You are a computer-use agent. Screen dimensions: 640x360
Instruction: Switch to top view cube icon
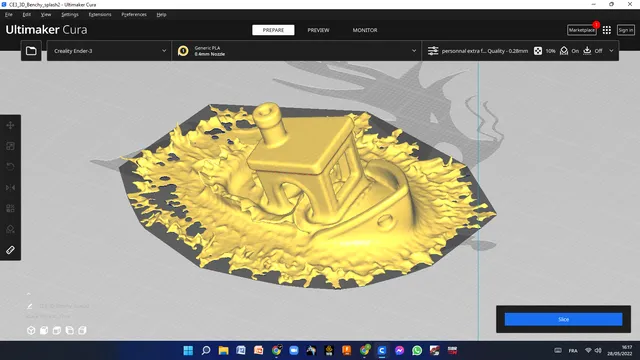click(x=57, y=330)
